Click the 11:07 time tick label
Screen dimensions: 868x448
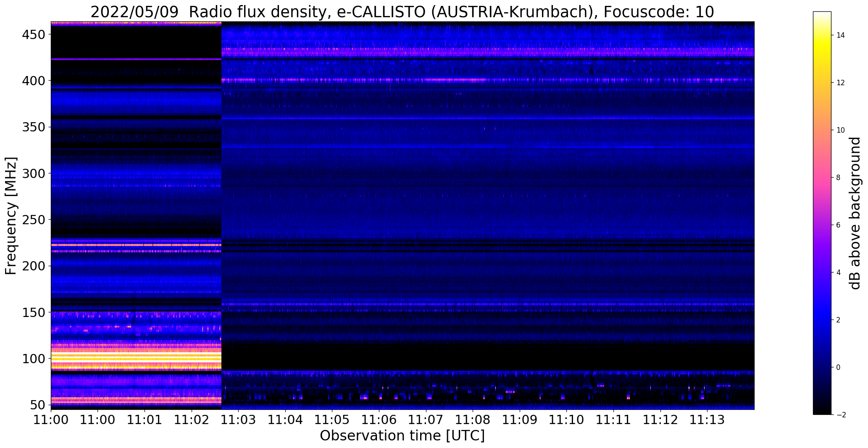coord(426,419)
